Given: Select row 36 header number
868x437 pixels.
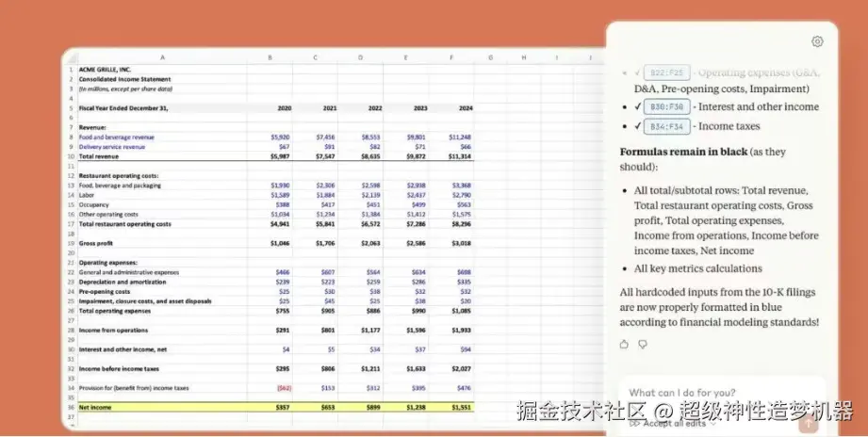Looking at the screenshot, I should point(71,407).
